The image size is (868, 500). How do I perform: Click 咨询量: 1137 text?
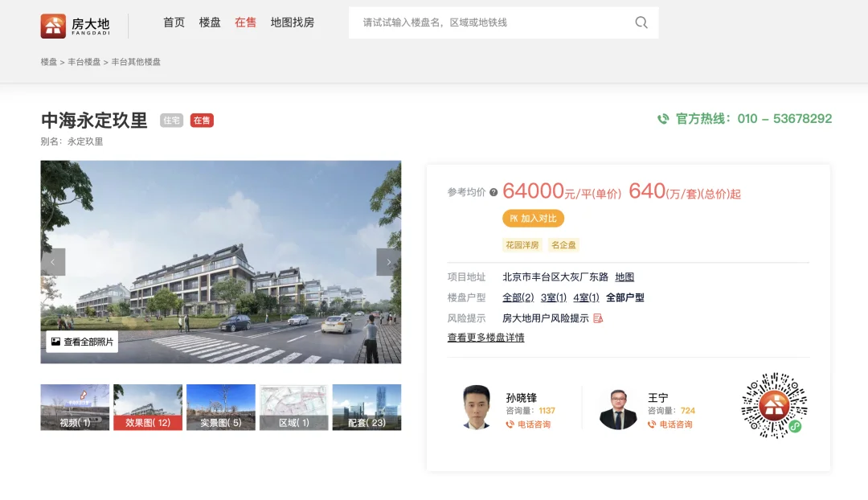coord(530,411)
